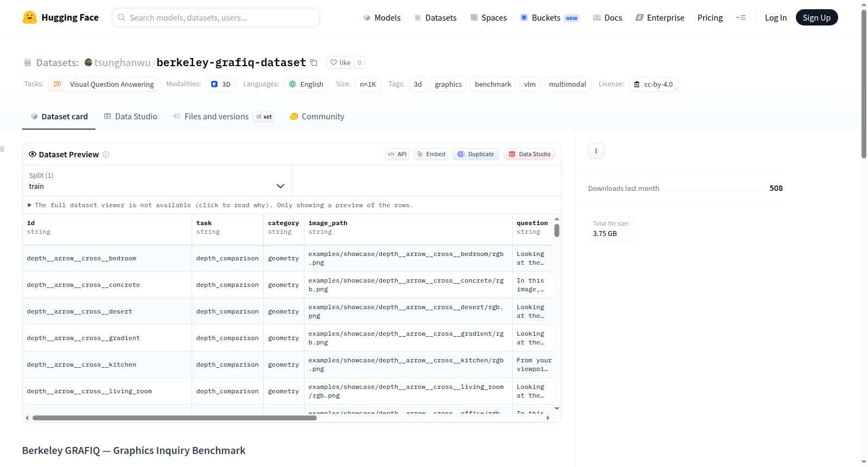Select the depth__arrow__cross__living_room id cell
The image size is (868, 467).
pos(107,391)
